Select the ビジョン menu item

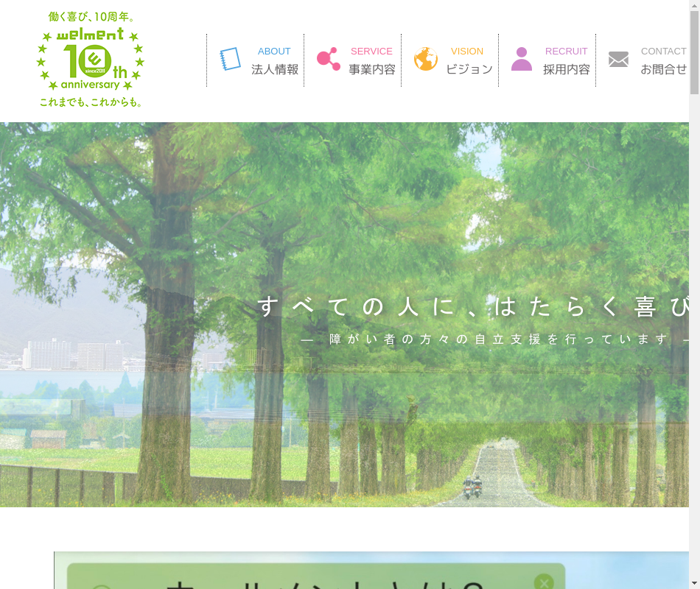coord(469,69)
